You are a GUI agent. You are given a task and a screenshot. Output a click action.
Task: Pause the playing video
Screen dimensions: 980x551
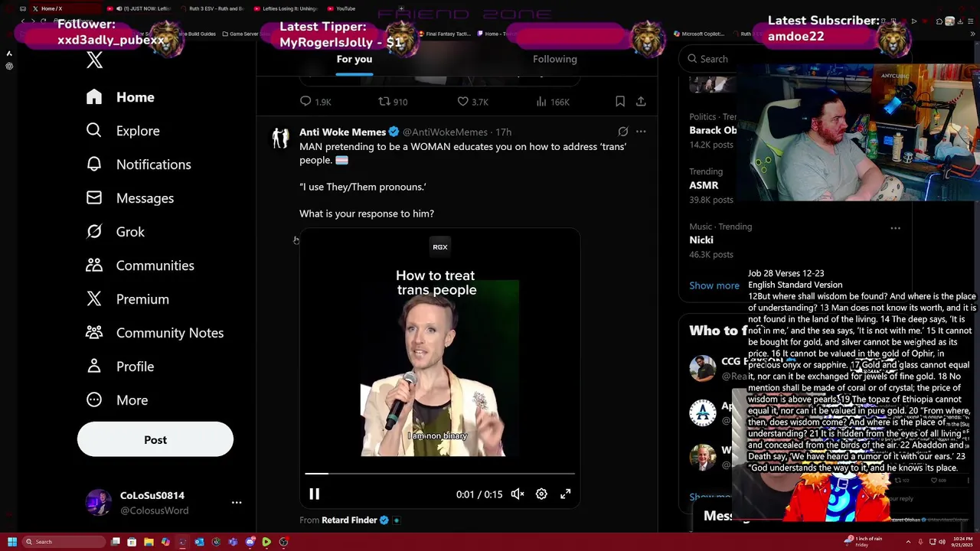pyautogui.click(x=314, y=494)
